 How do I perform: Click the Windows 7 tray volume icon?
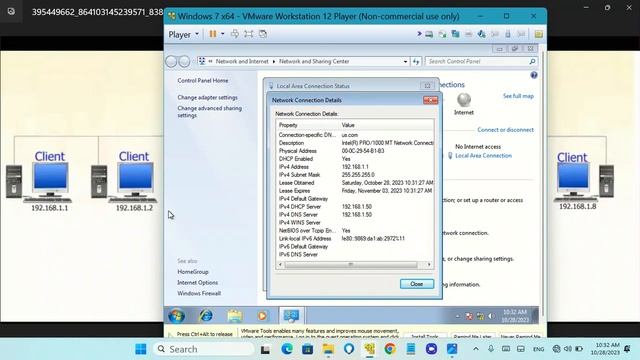point(491,316)
